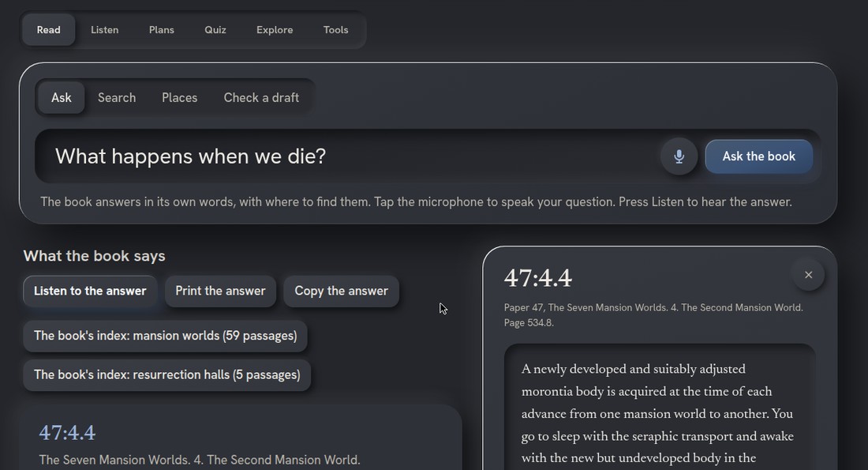Switch to the Listen tab
868x470 pixels.
pyautogui.click(x=105, y=30)
